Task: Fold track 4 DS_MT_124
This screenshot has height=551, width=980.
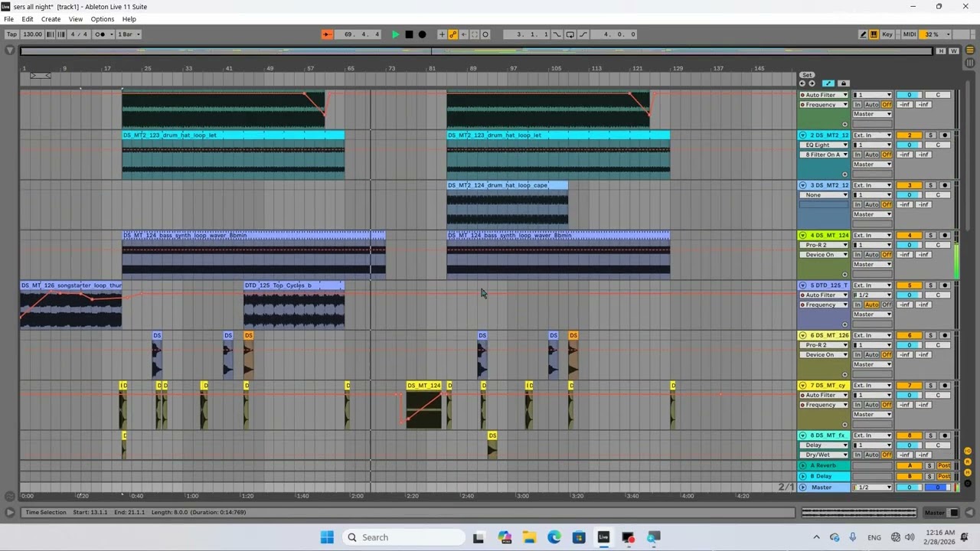Action: 803,235
